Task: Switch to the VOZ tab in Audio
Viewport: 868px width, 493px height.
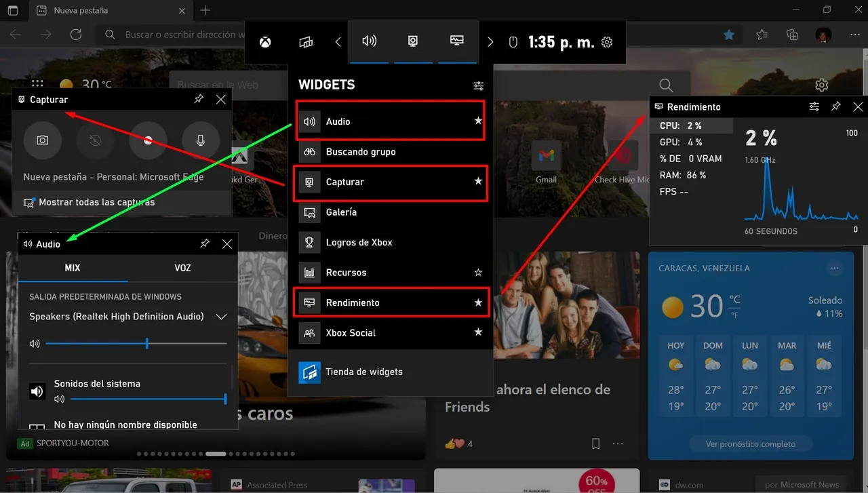Action: [x=182, y=268]
